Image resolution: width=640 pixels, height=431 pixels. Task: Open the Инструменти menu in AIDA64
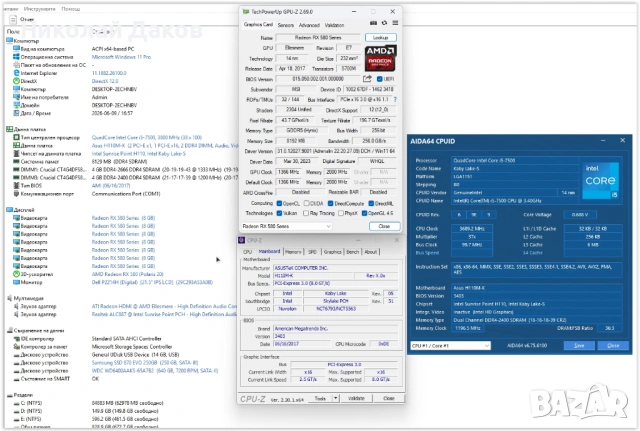(x=40, y=9)
